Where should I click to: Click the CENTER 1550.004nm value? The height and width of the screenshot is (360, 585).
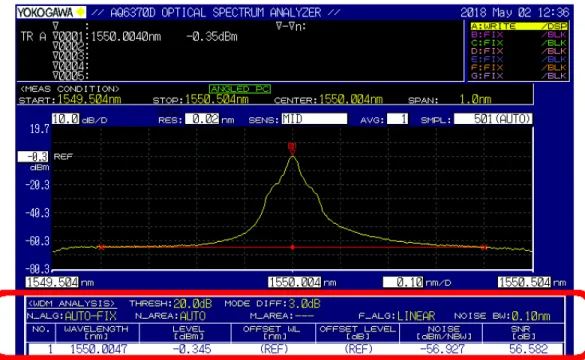[x=351, y=99]
